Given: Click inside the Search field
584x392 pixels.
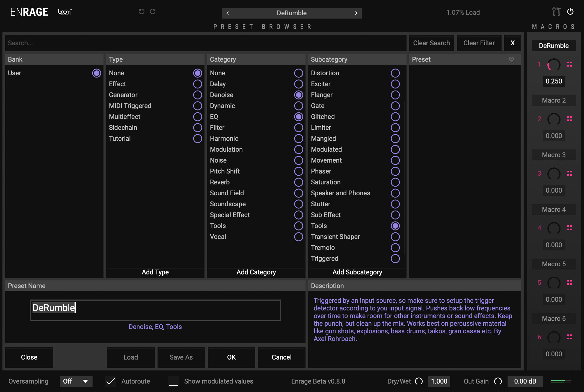Looking at the screenshot, I should (x=109, y=43).
